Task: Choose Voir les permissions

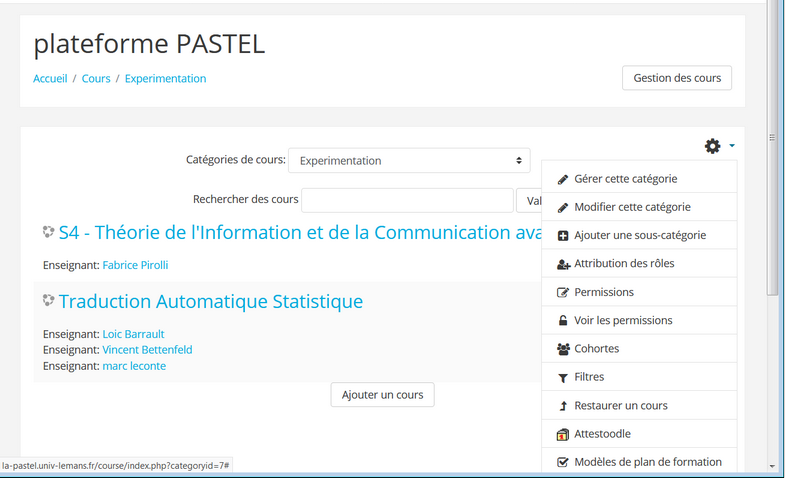Action: pos(639,320)
